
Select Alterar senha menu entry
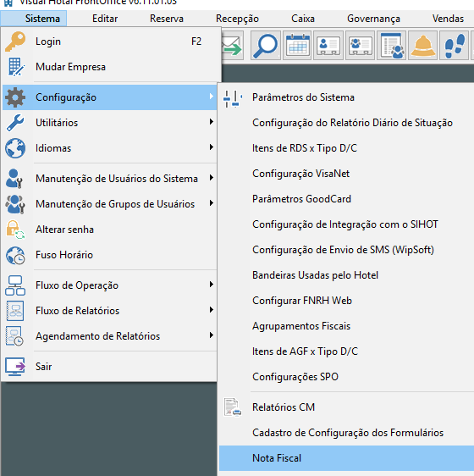click(x=109, y=230)
